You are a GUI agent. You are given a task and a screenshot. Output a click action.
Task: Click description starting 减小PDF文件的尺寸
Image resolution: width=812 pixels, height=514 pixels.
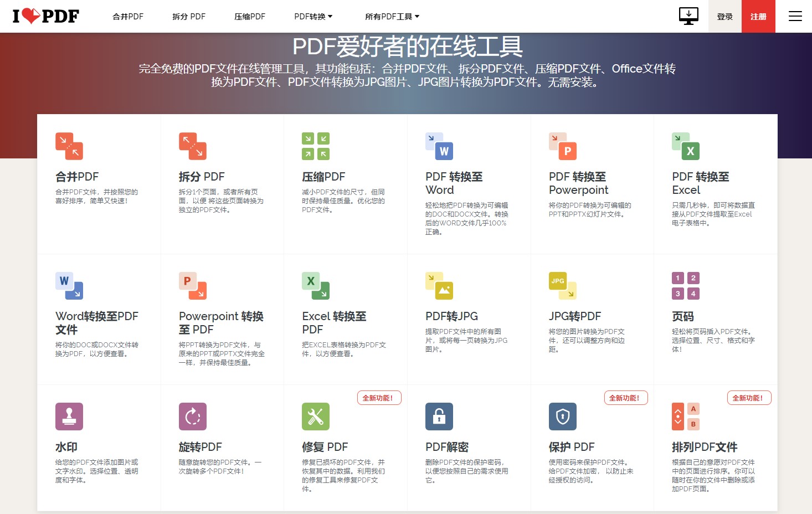(343, 201)
